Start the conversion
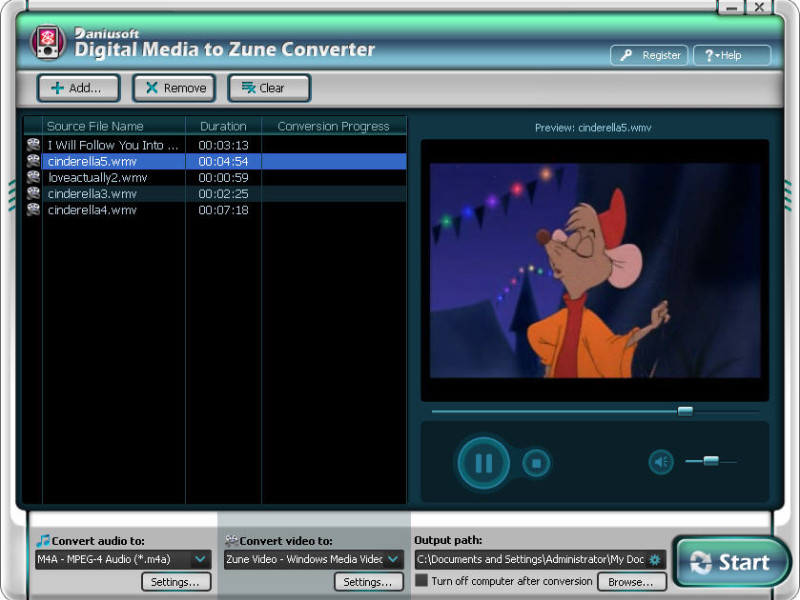The image size is (800, 600). (731, 562)
